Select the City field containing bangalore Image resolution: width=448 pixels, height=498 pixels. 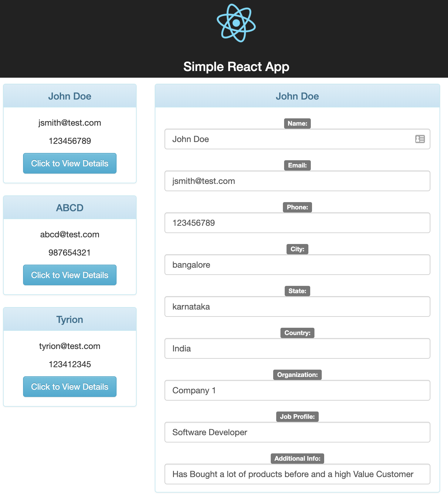(297, 265)
